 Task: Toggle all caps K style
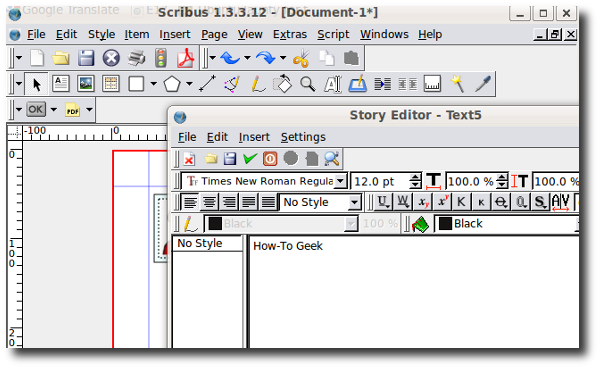[x=461, y=202]
